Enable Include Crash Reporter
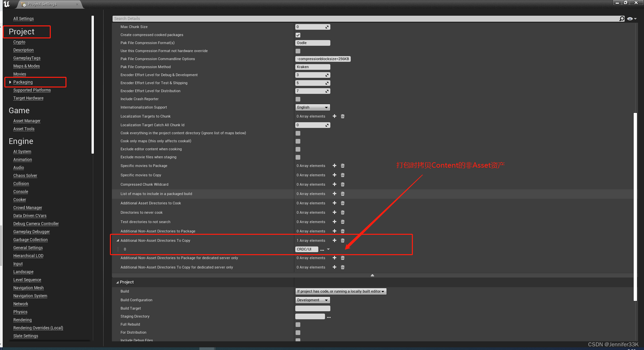The height and width of the screenshot is (350, 644). pos(298,99)
